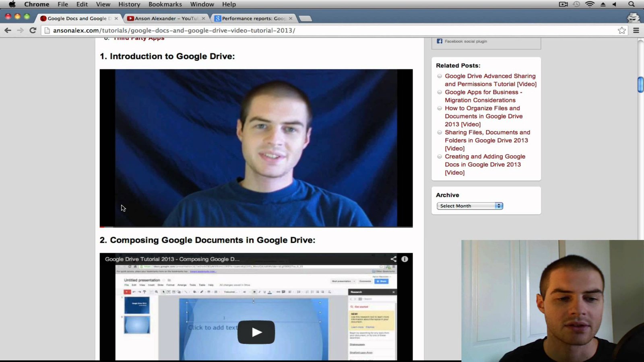The width and height of the screenshot is (644, 362).
Task: Click the share icon on second video
Action: click(393, 259)
